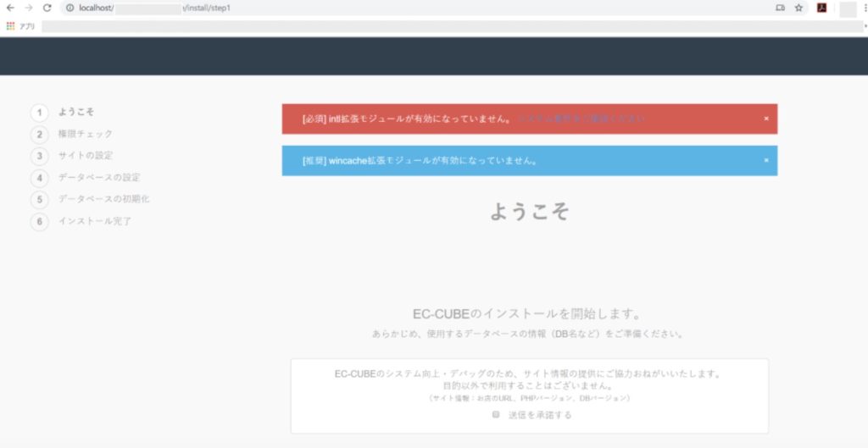Bookmark this page with the star icon

click(x=798, y=8)
